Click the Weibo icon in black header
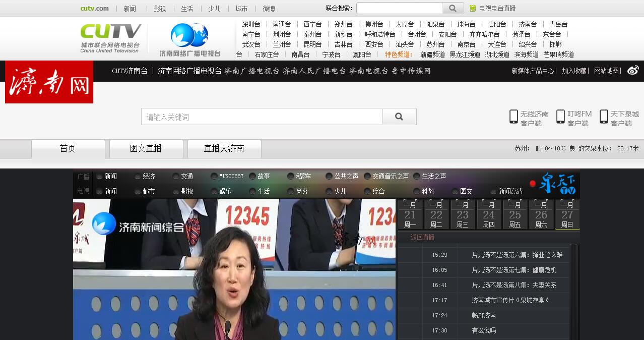Image resolution: width=644 pixels, height=340 pixels. [x=633, y=71]
